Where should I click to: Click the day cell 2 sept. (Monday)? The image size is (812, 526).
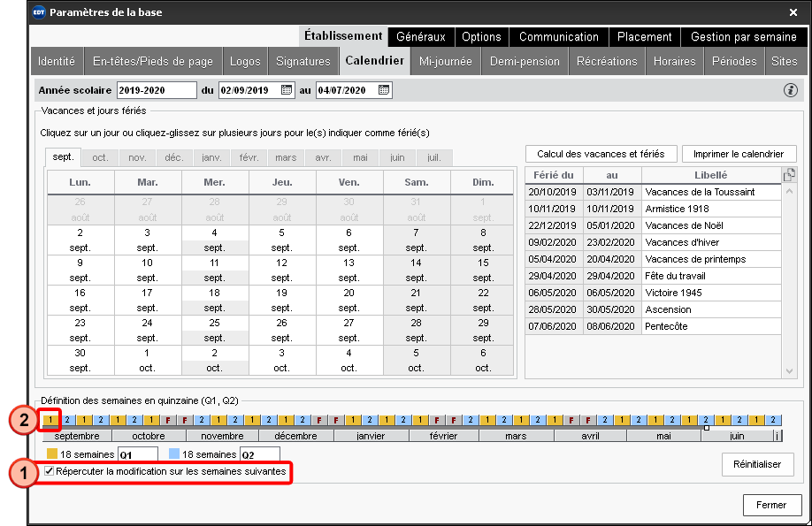(x=80, y=240)
